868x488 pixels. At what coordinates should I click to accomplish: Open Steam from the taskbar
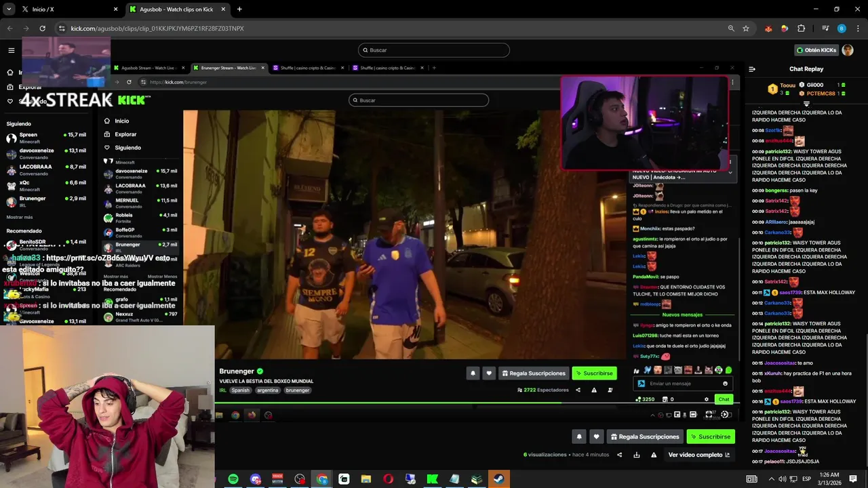(x=498, y=479)
